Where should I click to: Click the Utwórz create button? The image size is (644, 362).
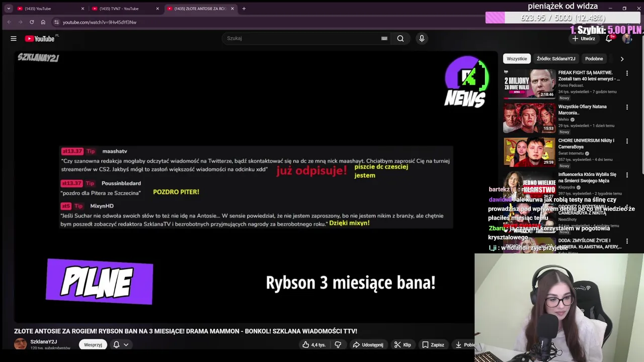[x=584, y=39]
